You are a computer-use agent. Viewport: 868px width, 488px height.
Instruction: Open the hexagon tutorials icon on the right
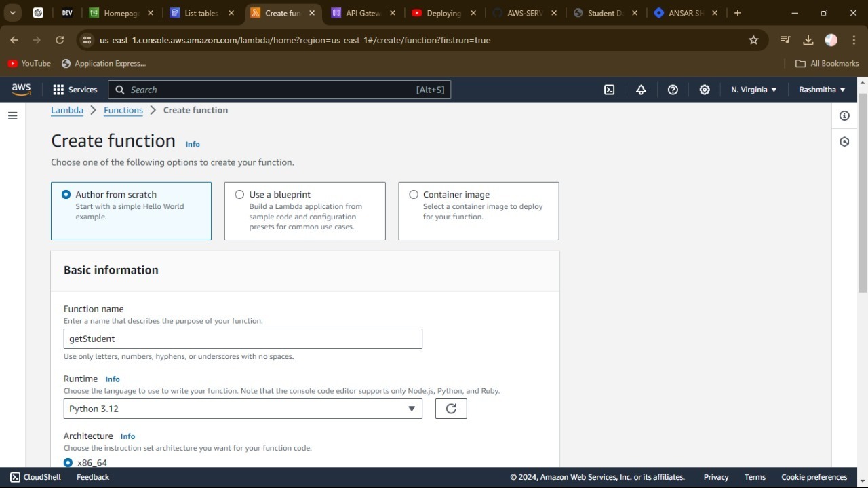844,142
